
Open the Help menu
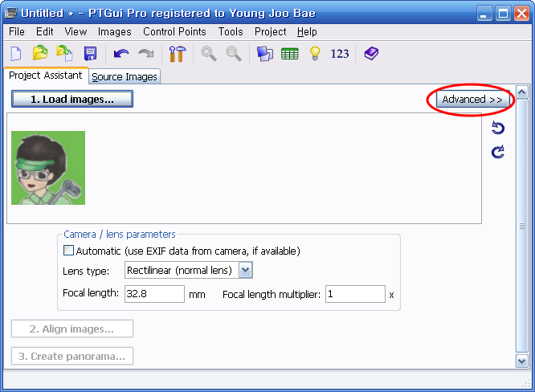click(x=307, y=31)
